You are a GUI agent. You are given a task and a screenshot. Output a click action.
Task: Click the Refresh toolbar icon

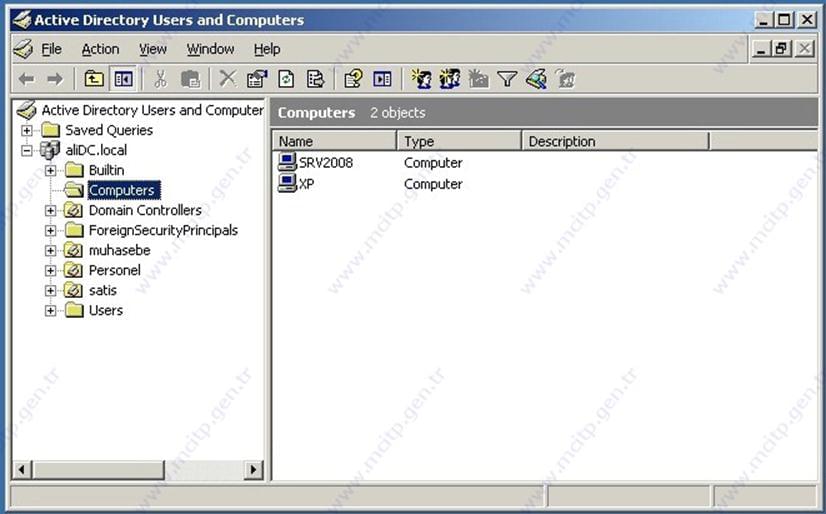point(286,80)
